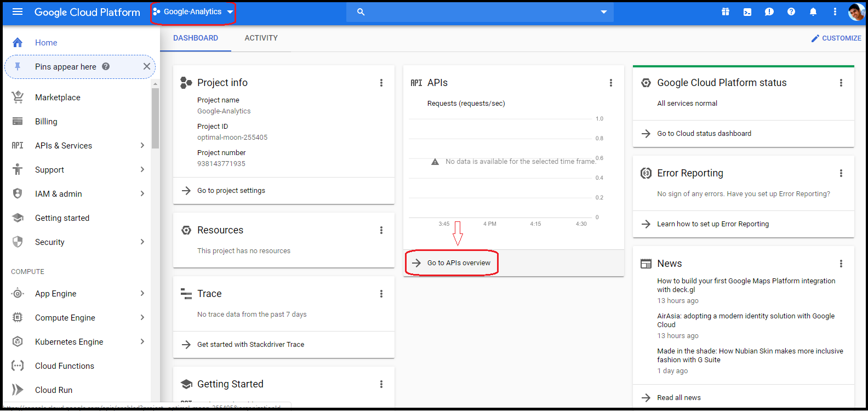
Task: Dismiss the 'Pins appear here' hint
Action: pyautogui.click(x=146, y=66)
